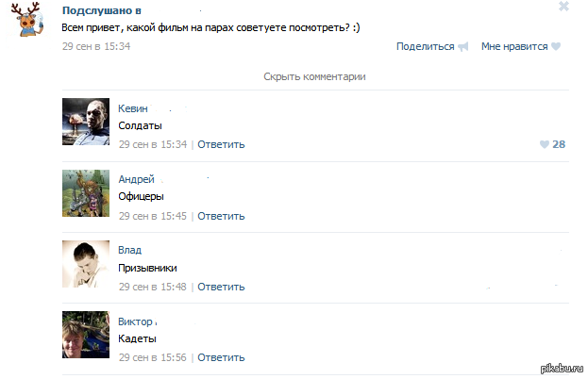Open Кевин's profile picture

tap(87, 123)
